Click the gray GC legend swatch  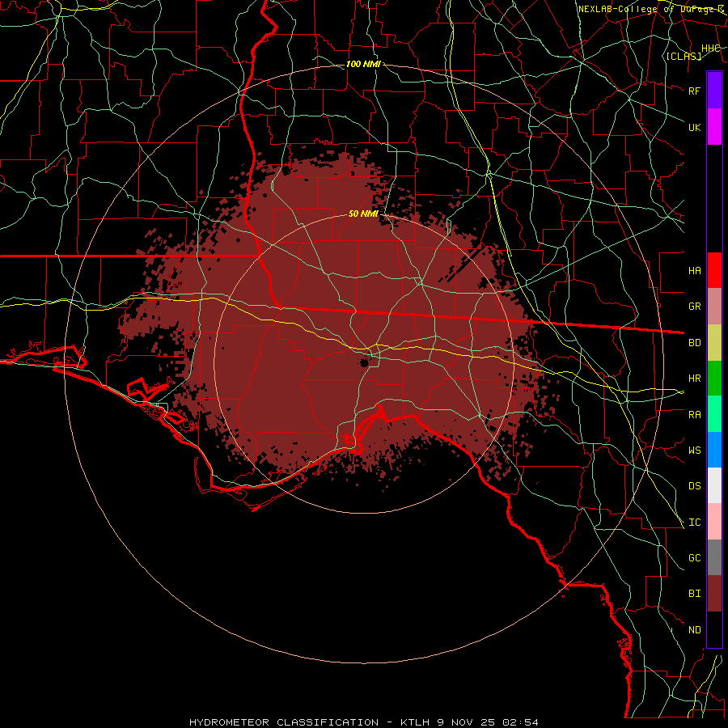click(714, 557)
